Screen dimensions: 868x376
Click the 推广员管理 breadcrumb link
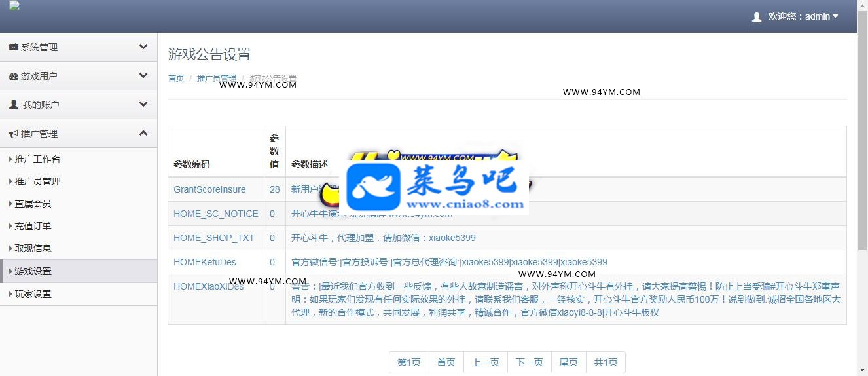(x=217, y=78)
